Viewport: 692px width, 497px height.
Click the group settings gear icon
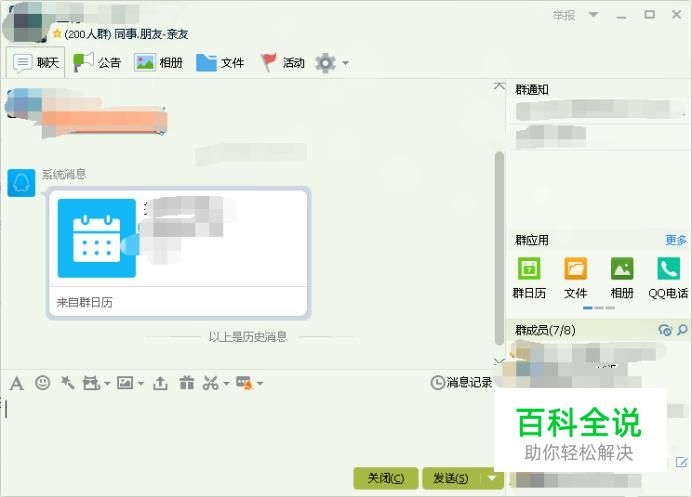[326, 63]
